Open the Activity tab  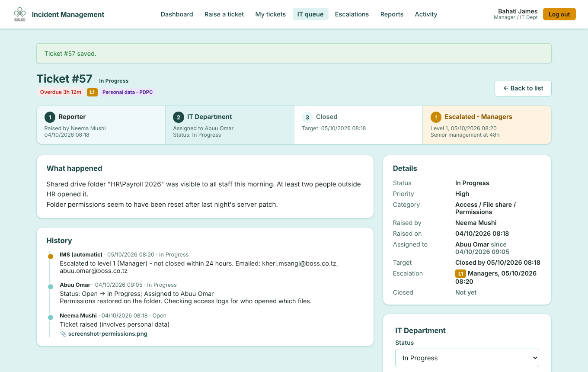[426, 14]
